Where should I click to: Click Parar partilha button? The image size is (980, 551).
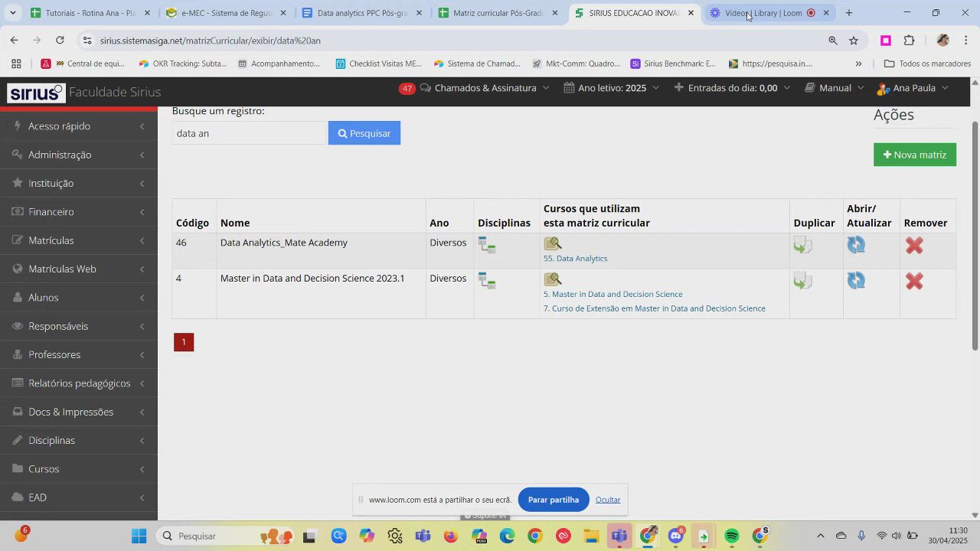(x=554, y=500)
